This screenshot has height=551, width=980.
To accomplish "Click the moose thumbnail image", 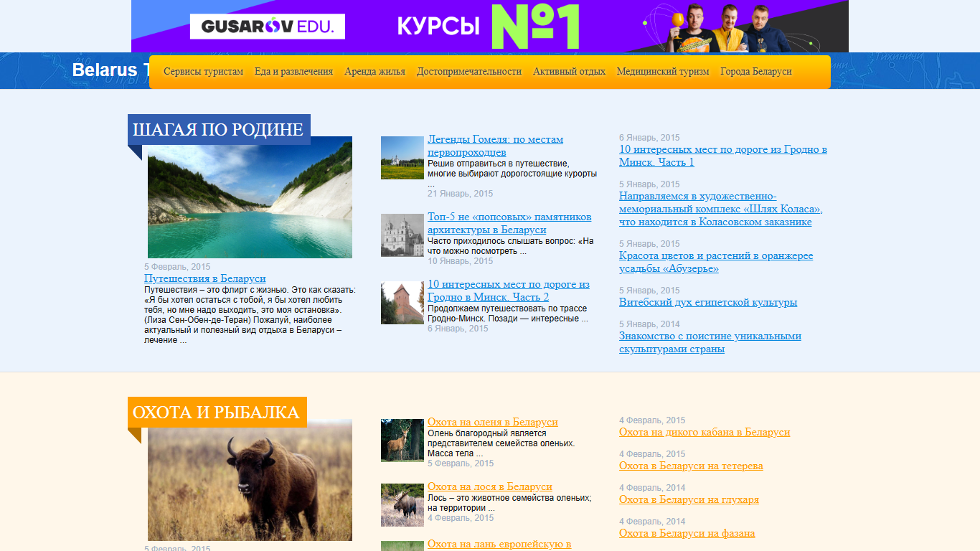I will point(402,505).
